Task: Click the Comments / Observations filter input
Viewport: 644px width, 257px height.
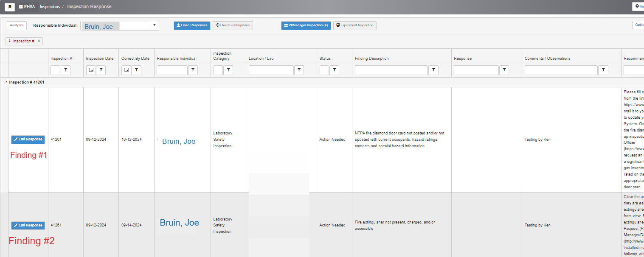Action: click(561, 70)
